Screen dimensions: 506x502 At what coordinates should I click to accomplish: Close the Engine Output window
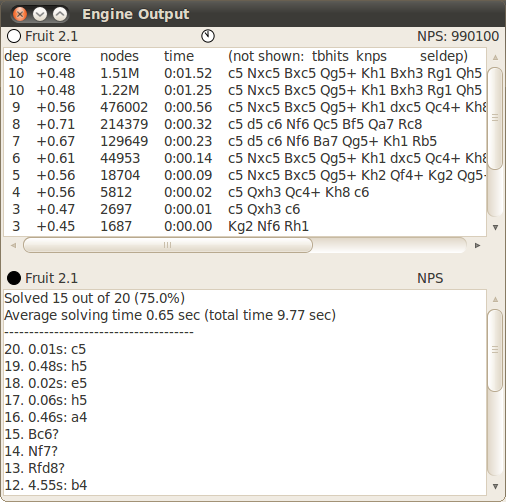coord(20,14)
